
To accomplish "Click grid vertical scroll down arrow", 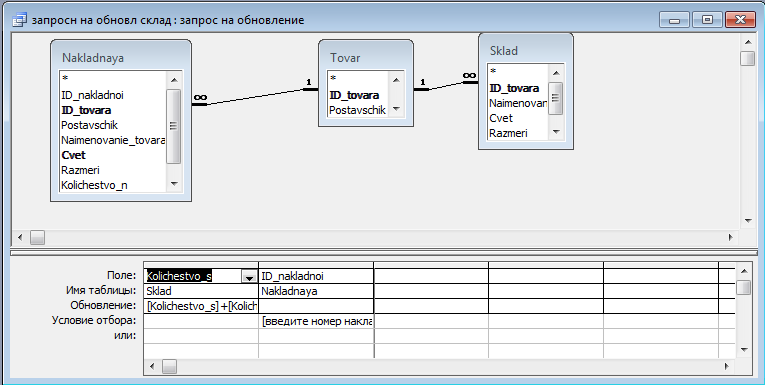I will [743, 349].
